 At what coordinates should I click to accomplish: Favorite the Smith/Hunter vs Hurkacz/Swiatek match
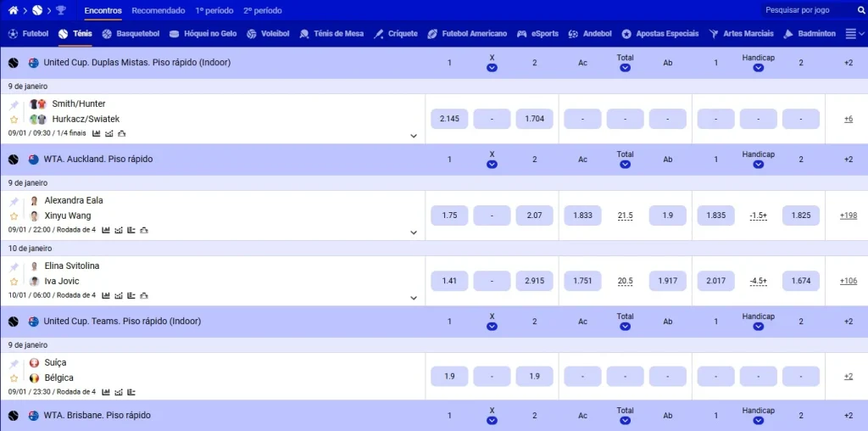pos(14,120)
